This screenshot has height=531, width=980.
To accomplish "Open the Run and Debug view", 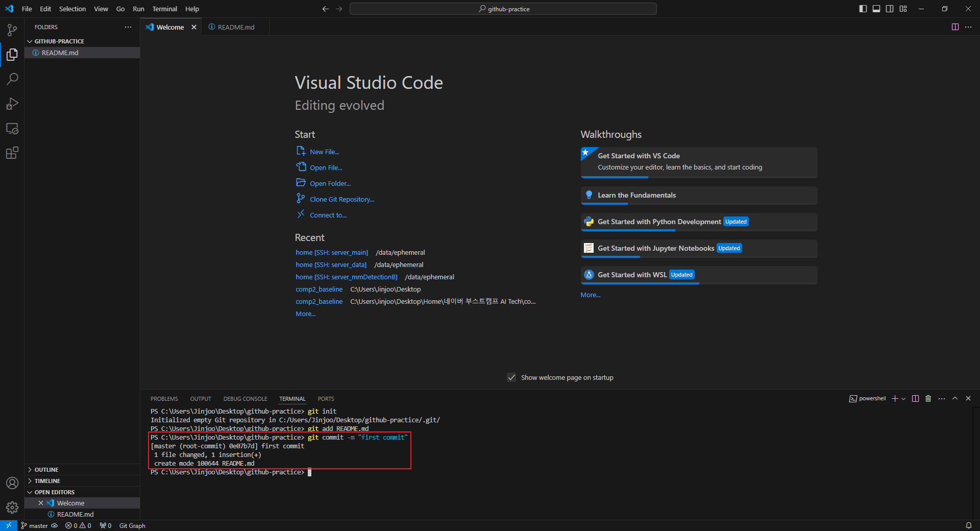I will click(12, 104).
